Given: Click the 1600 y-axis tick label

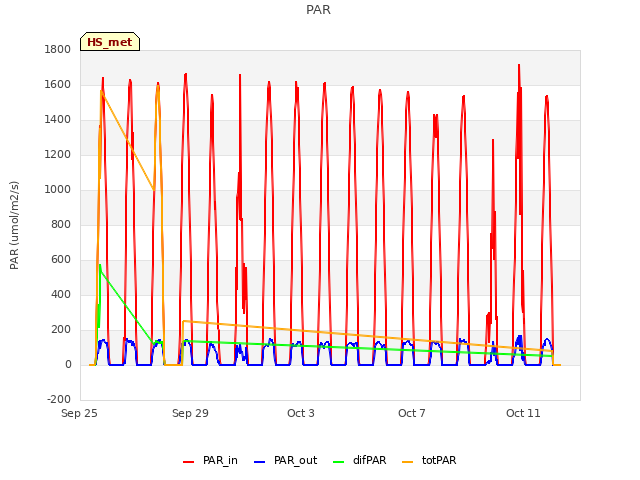Looking at the screenshot, I should coord(58,84).
